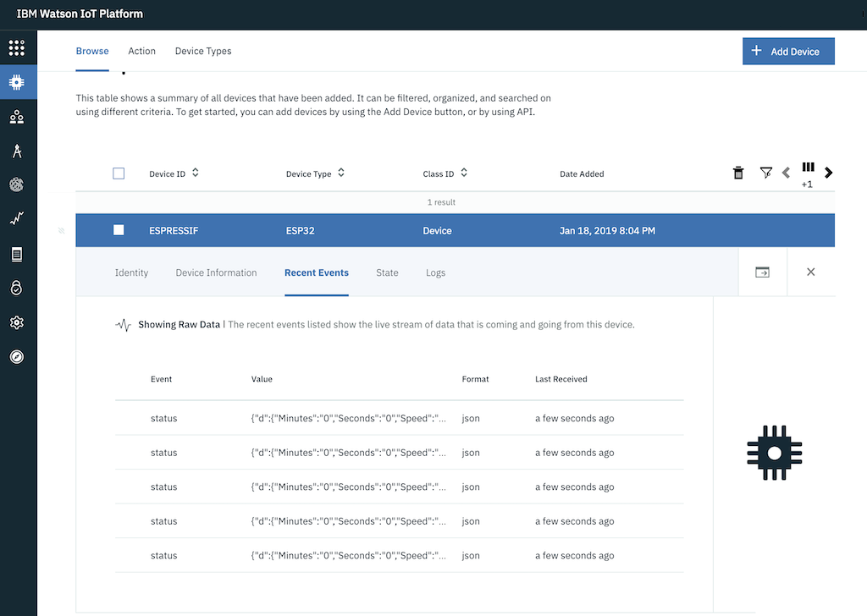Image resolution: width=867 pixels, height=616 pixels.
Task: Click the IBM Watson IoT Platform title
Action: click(80, 14)
